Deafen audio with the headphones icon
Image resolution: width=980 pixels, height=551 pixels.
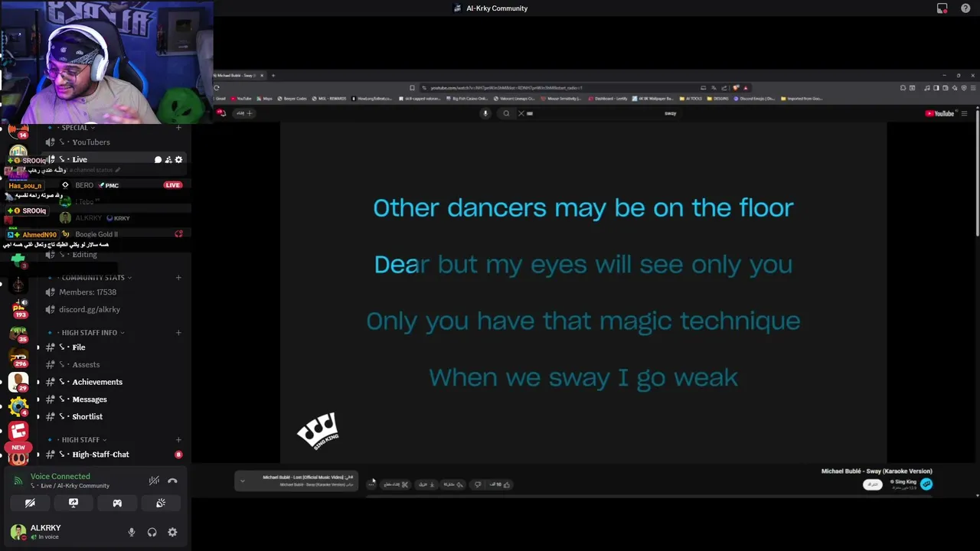coord(152,533)
